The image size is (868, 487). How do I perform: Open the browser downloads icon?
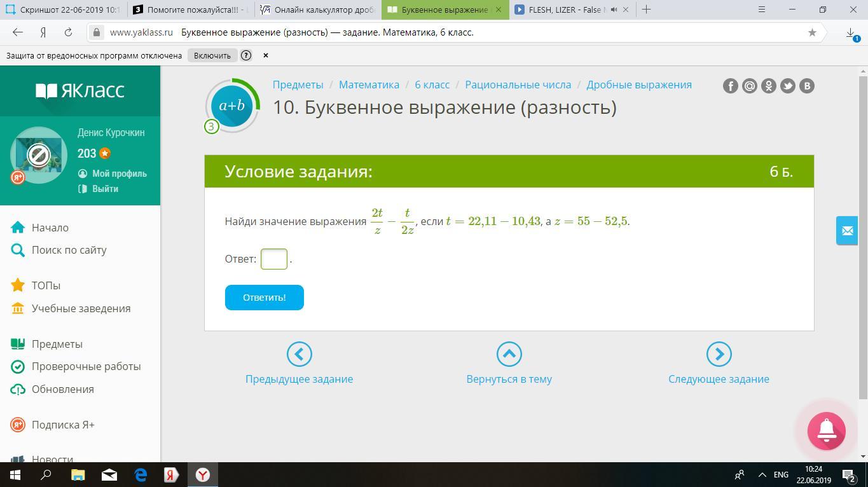coord(851,33)
